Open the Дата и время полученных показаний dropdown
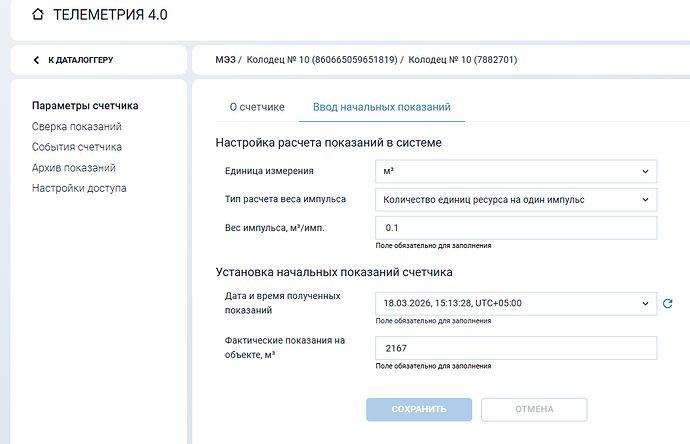690x444 pixels. 515,303
